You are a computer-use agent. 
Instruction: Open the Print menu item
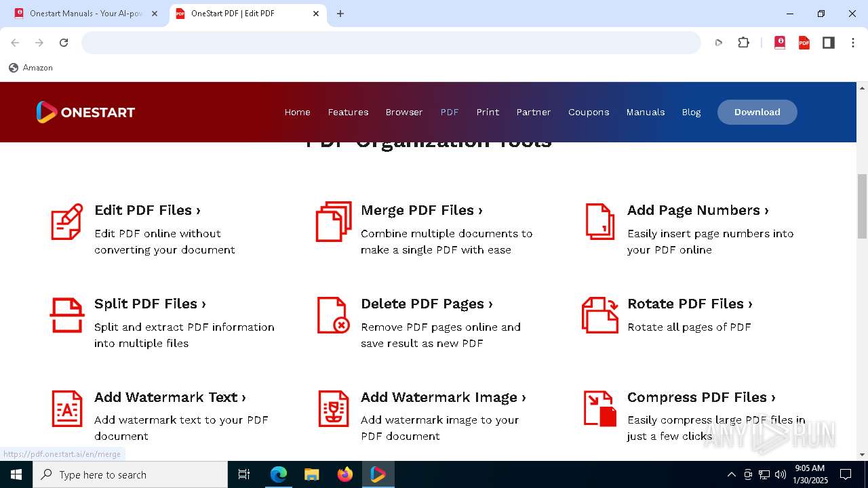pyautogui.click(x=488, y=112)
